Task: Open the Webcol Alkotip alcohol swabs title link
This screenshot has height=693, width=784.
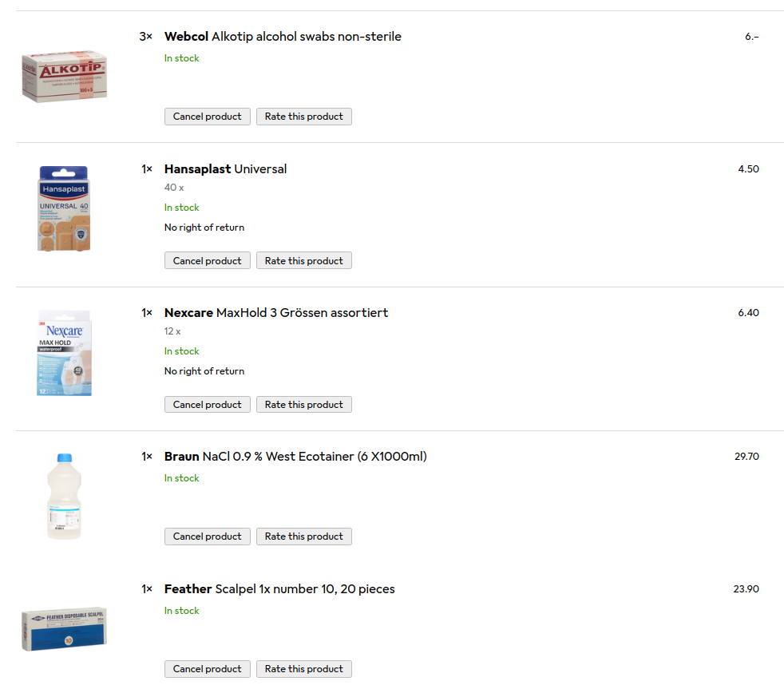Action: point(283,37)
